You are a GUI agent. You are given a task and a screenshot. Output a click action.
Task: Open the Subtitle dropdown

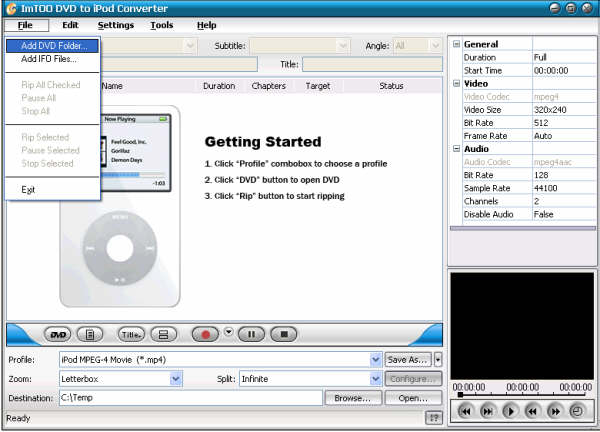pyautogui.click(x=343, y=46)
